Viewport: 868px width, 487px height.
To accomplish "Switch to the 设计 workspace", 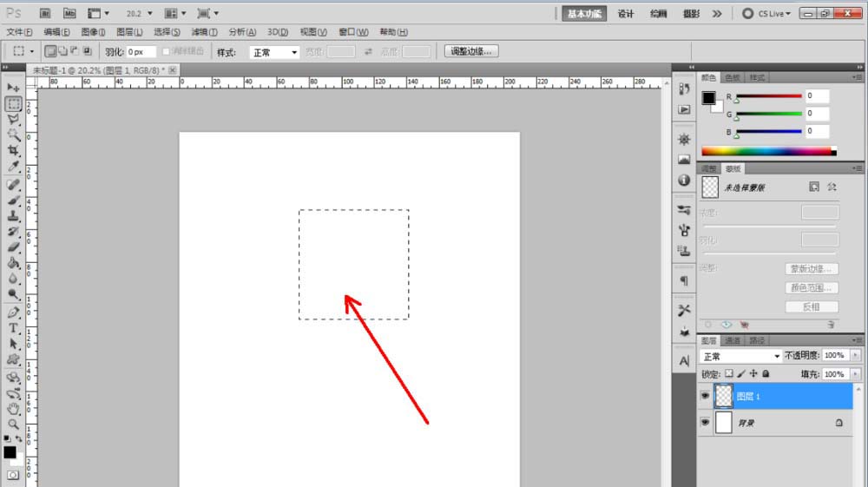I will (x=626, y=14).
